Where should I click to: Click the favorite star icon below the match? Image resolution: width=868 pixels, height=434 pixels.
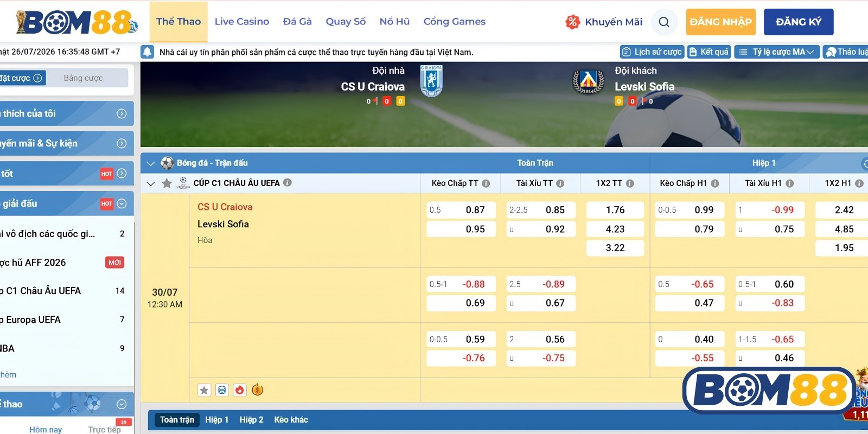pyautogui.click(x=204, y=390)
